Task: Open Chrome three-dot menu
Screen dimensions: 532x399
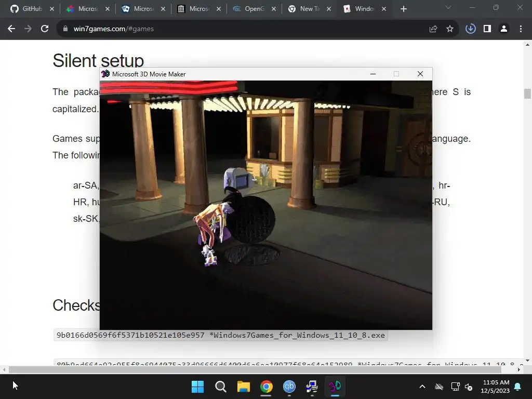Action: (x=521, y=29)
